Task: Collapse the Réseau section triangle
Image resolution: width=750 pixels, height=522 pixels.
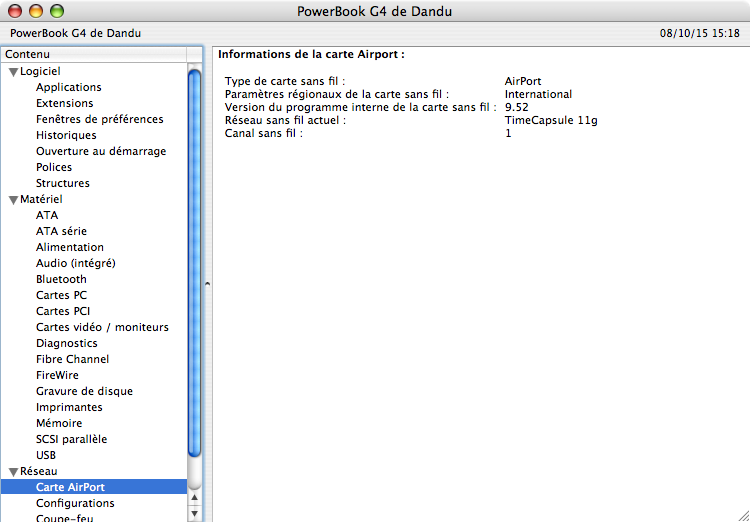Action: pos(13,472)
